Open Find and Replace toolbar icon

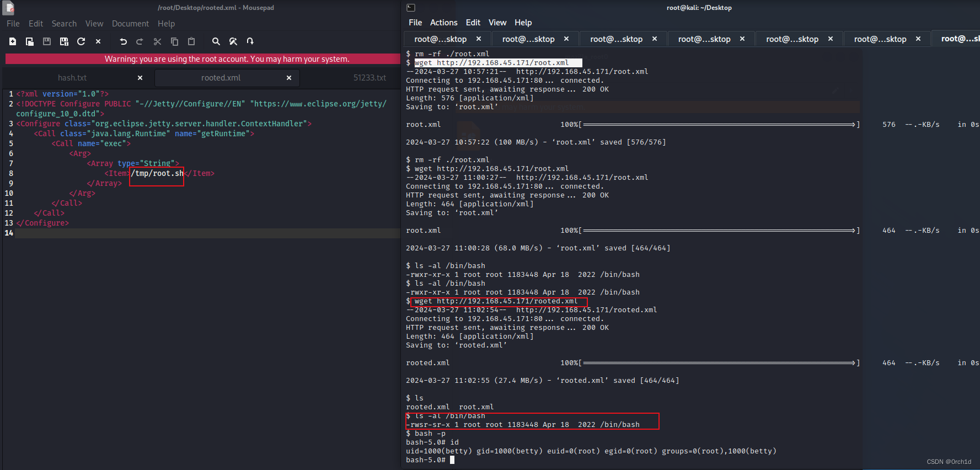pyautogui.click(x=233, y=41)
